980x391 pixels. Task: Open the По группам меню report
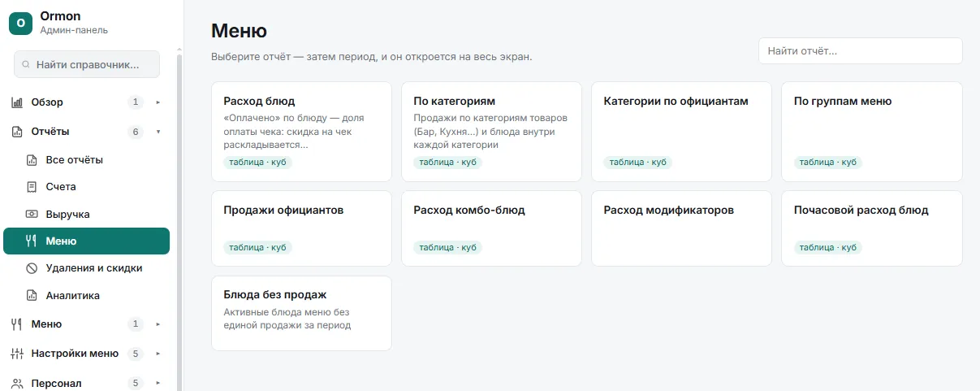click(871, 132)
